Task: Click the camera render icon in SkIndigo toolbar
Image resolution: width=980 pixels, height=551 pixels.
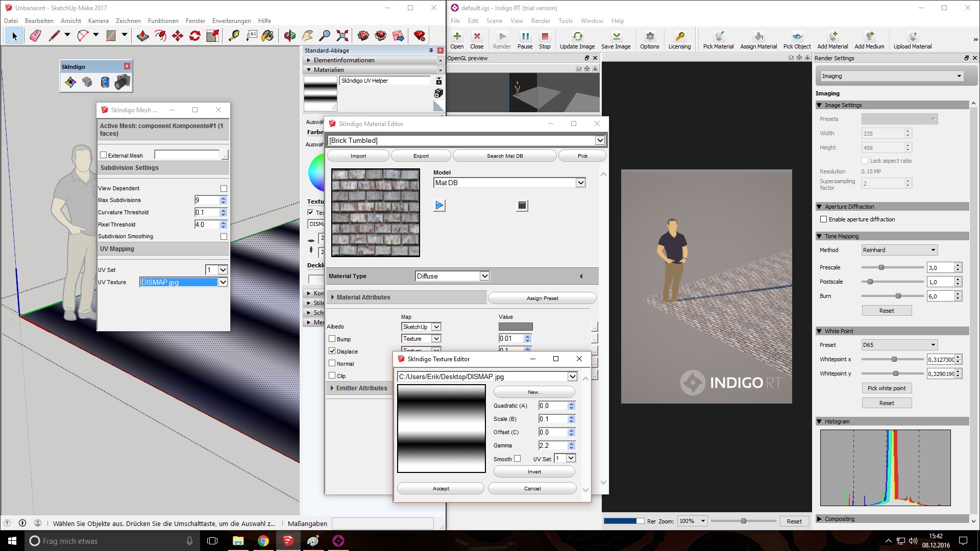Action: click(x=122, y=82)
